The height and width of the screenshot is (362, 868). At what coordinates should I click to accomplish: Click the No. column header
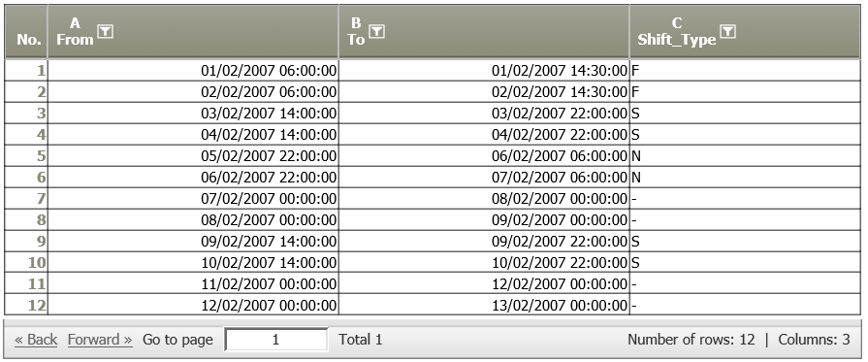[26, 32]
